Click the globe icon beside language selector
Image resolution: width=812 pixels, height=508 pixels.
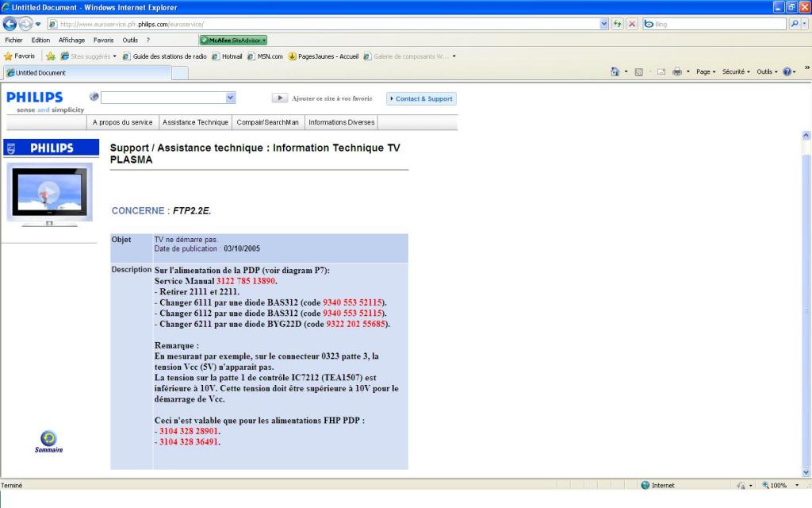tap(94, 96)
